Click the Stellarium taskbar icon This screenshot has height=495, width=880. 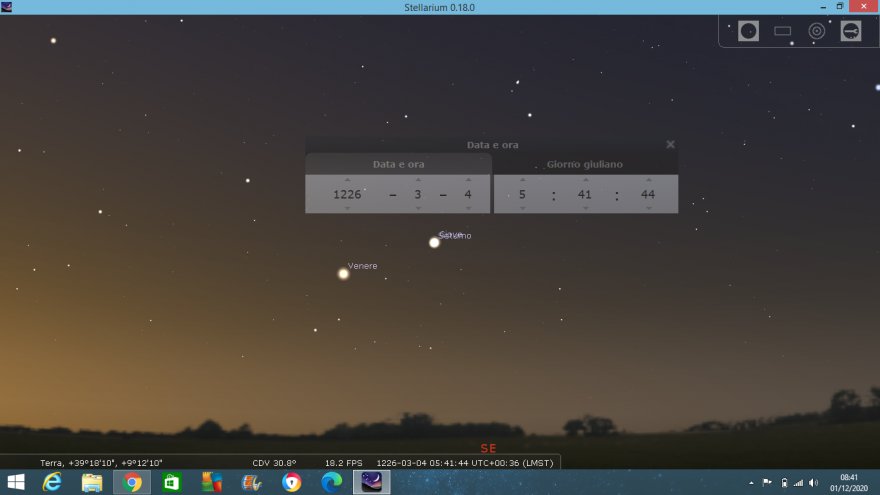tap(371, 482)
